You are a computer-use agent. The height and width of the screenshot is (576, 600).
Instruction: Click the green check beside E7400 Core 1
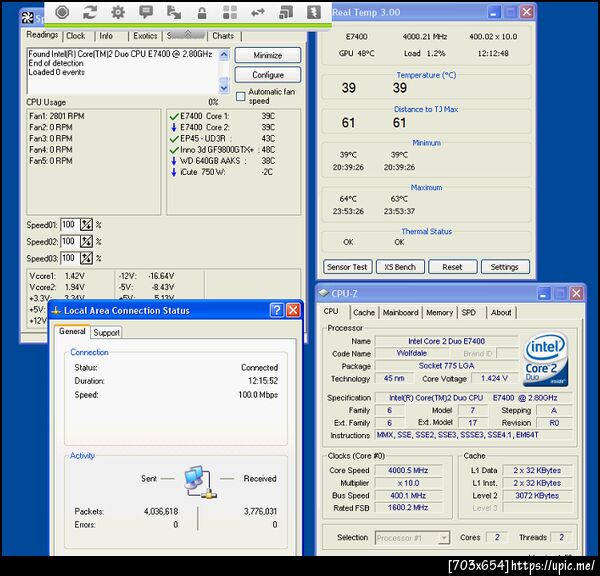[x=174, y=116]
